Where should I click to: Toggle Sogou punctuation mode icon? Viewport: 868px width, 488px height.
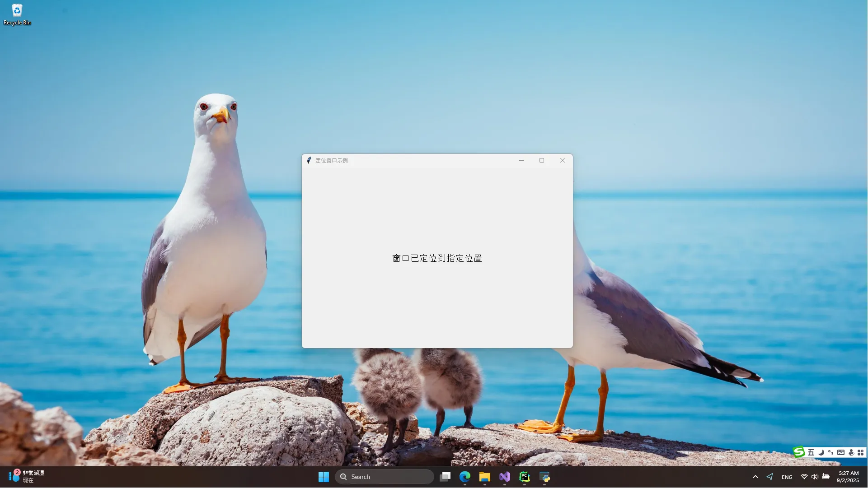pos(830,452)
